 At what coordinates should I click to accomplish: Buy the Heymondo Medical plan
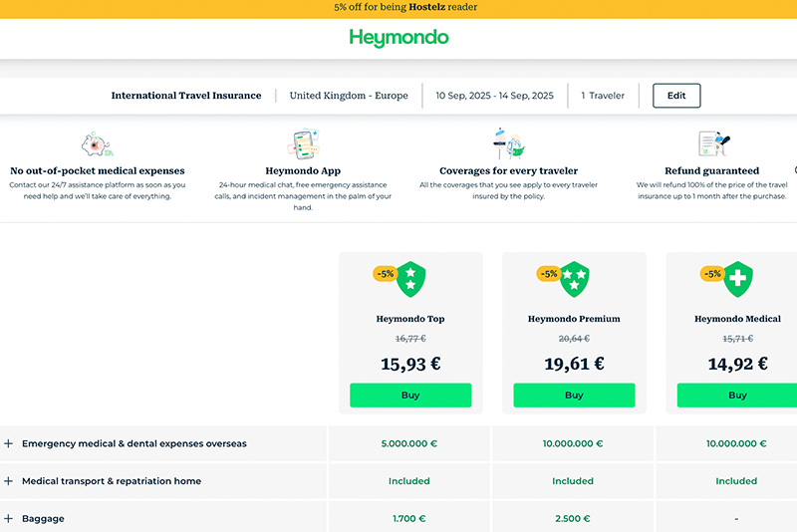point(737,395)
